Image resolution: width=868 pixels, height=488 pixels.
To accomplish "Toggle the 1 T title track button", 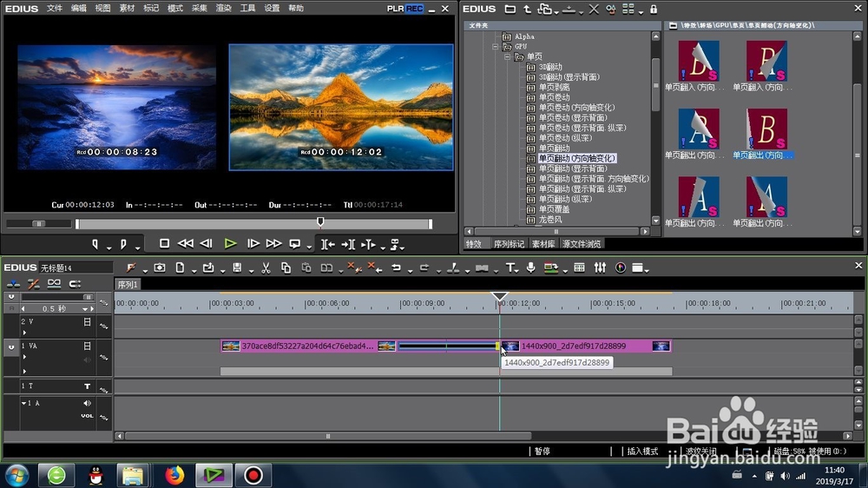I will (x=87, y=386).
